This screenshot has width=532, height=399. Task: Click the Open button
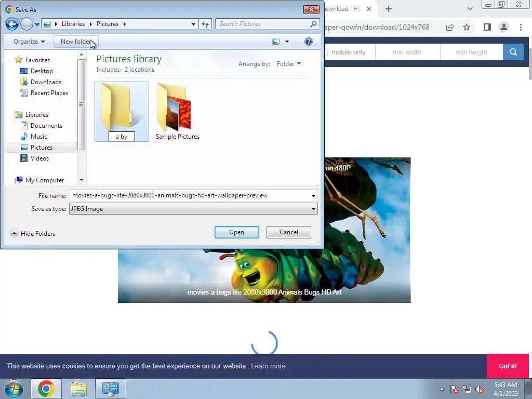click(237, 232)
